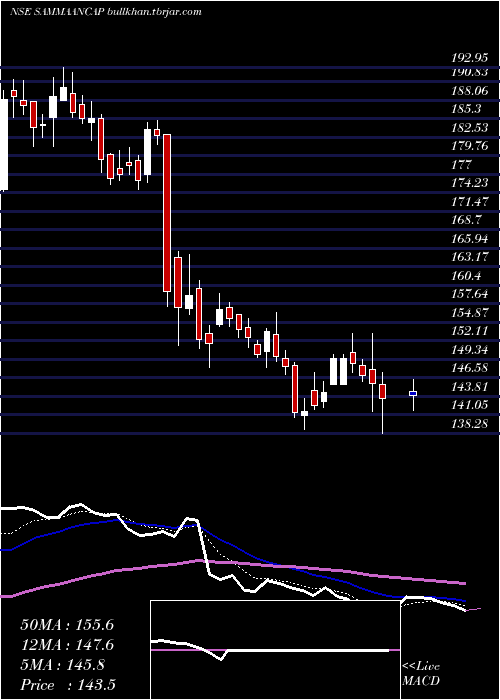This screenshot has width=500, height=700.
Task: Click the 185.3 price label
Action: click(x=467, y=109)
